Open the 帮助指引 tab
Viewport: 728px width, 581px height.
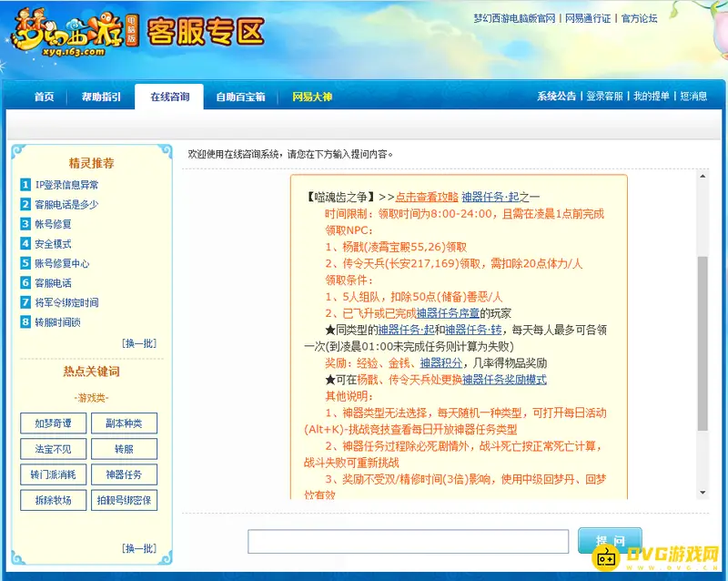(101, 97)
